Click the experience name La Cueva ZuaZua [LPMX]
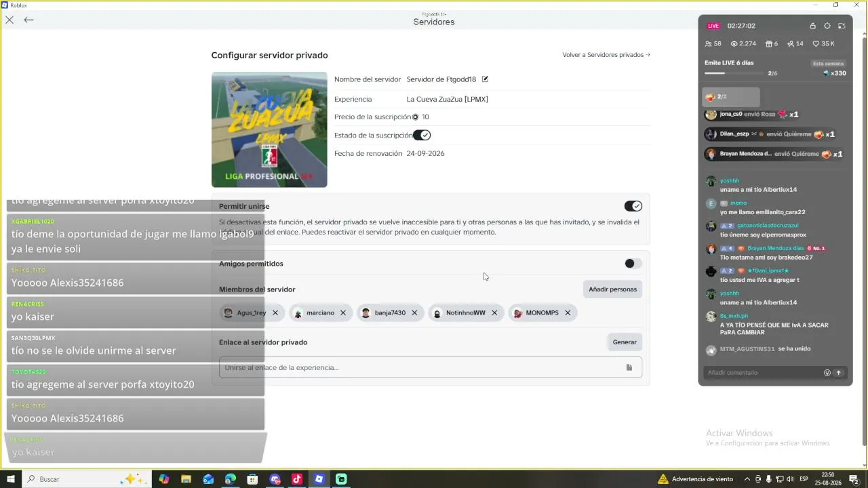 448,99
